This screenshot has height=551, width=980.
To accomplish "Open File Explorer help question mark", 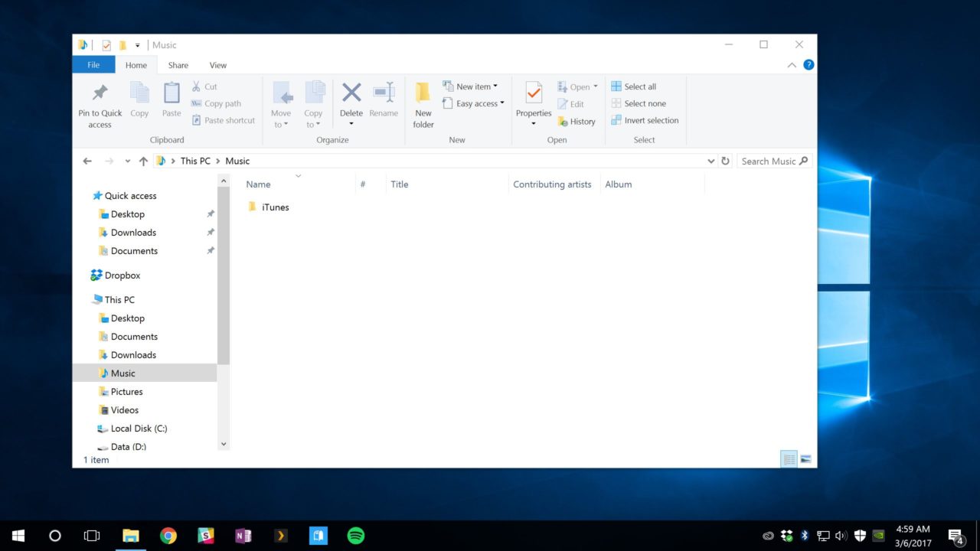I will [808, 65].
